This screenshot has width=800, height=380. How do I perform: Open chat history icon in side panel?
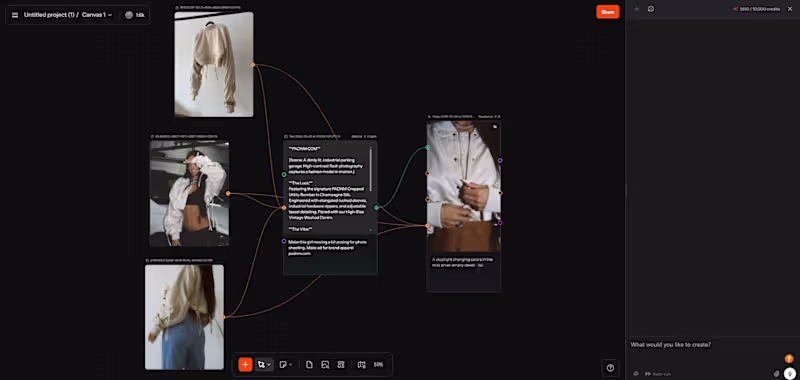(651, 9)
